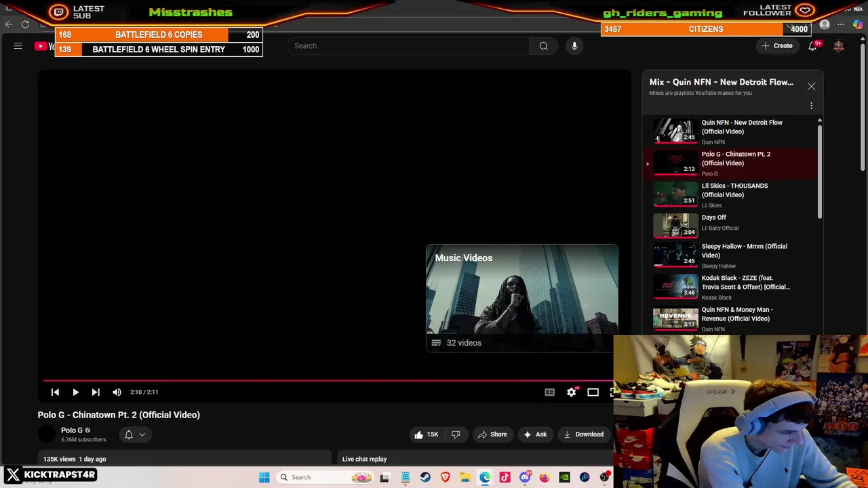The height and width of the screenshot is (488, 868).
Task: Open the player settings gear
Action: (572, 392)
